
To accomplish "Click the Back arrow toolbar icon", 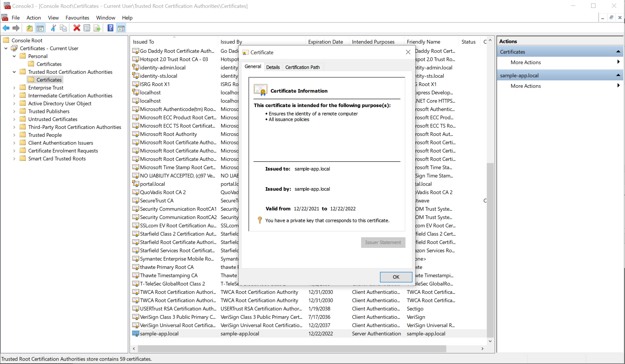I will coord(6,28).
